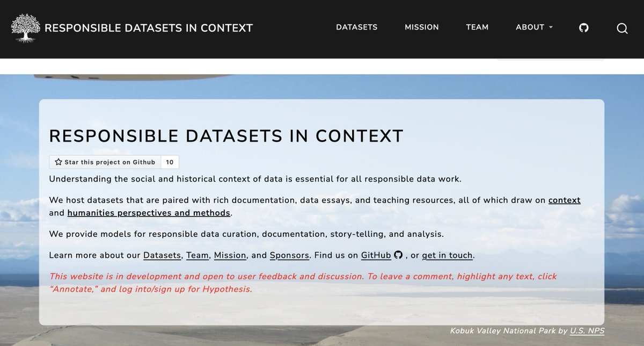This screenshot has height=346, width=644.
Task: Open the Datasets link in the body text
Action: click(x=162, y=255)
